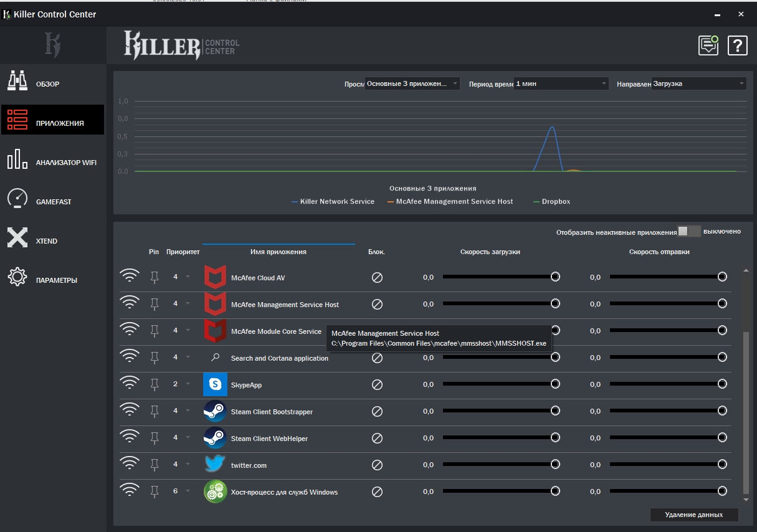The image size is (757, 532).
Task: Click the Steam Client Bootstrapper icon
Action: coord(215,411)
